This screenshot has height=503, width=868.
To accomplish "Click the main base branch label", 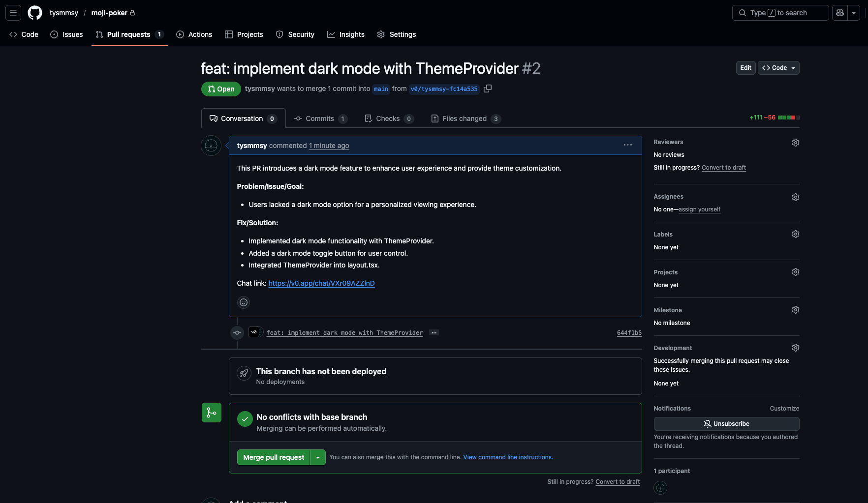I will click(381, 89).
